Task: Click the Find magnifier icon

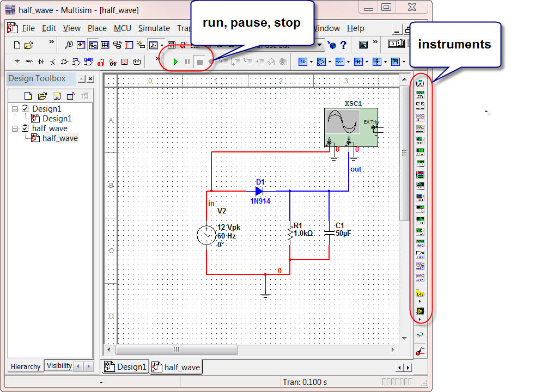Action: (69, 45)
